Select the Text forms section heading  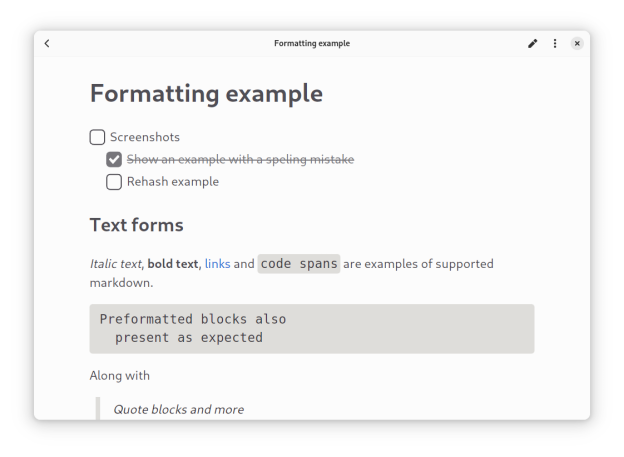[136, 225]
